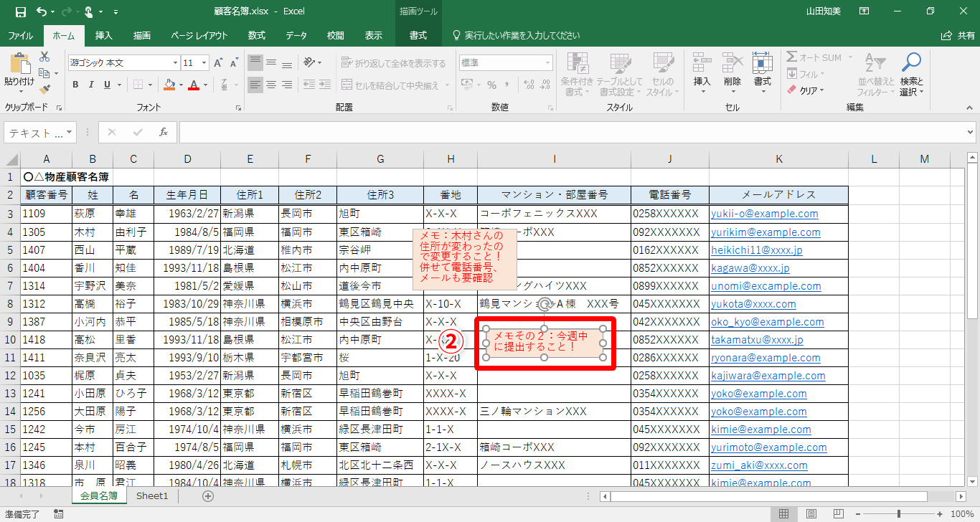Expand the font name dropdown
Viewport: 980px width, 522px height.
tap(174, 63)
